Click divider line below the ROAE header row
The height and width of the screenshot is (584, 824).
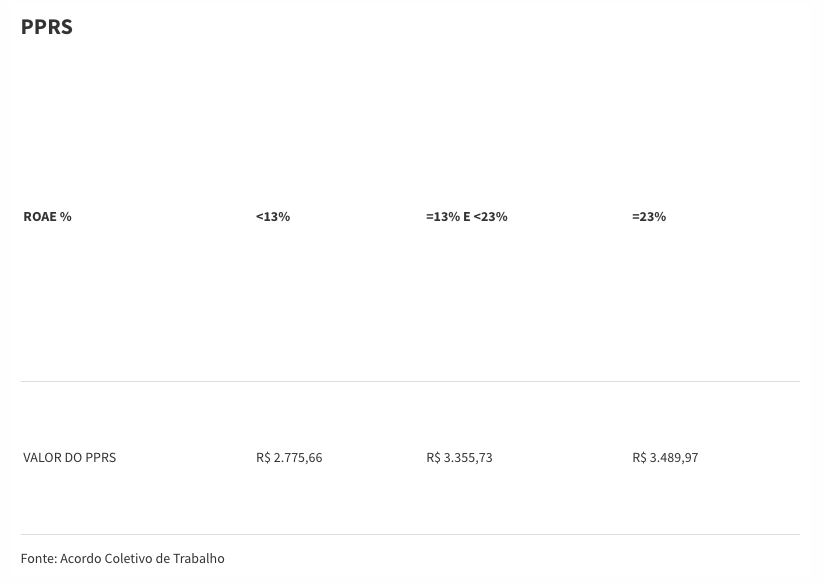[x=410, y=381]
